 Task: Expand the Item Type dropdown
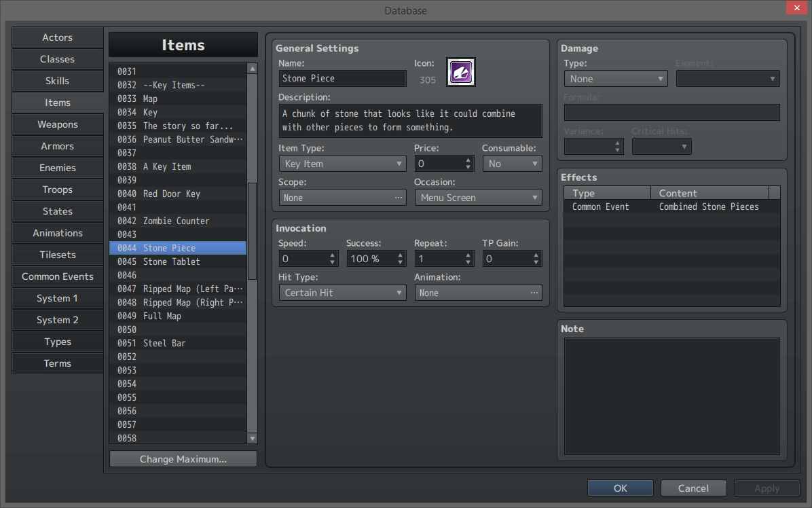tap(342, 163)
